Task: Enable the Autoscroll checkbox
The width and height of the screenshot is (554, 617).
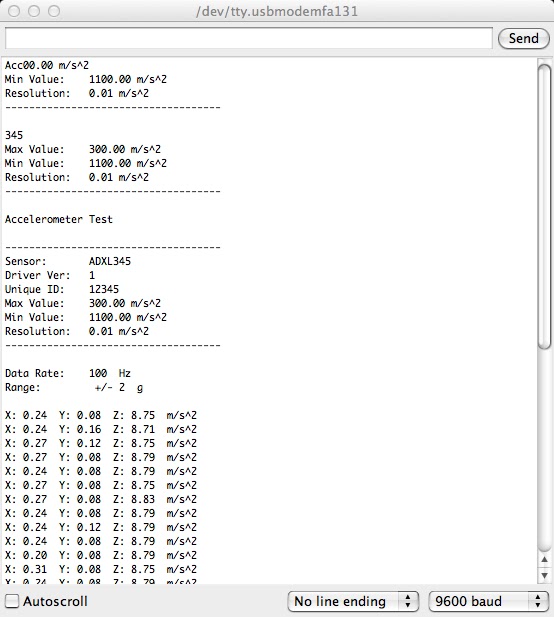Action: [x=11, y=601]
